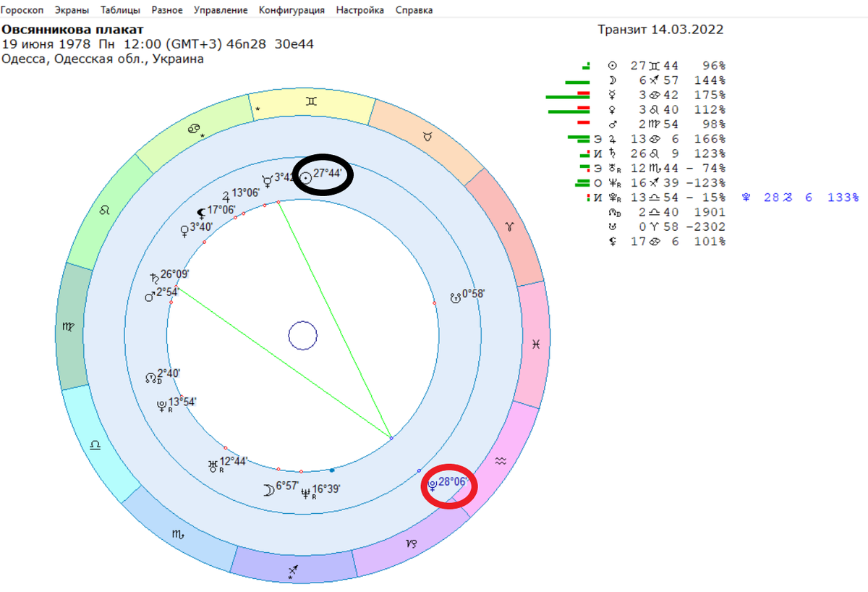Select the Cancer sign on the zodiac ring
The width and height of the screenshot is (868, 592).
click(194, 129)
